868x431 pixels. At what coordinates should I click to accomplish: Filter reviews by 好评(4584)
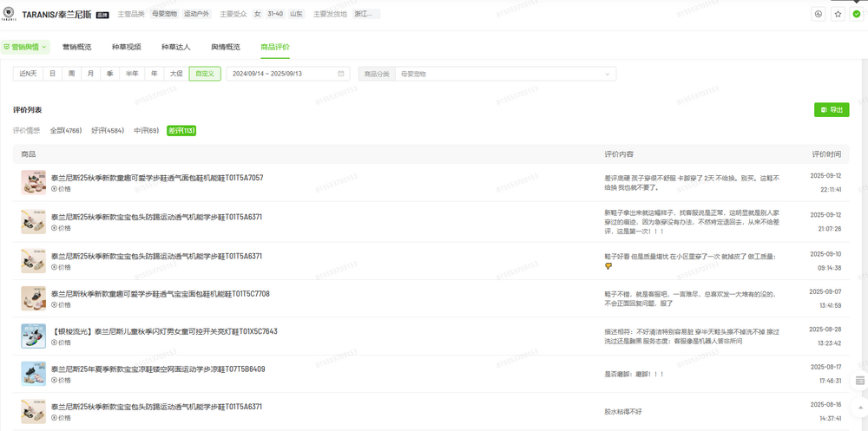108,131
